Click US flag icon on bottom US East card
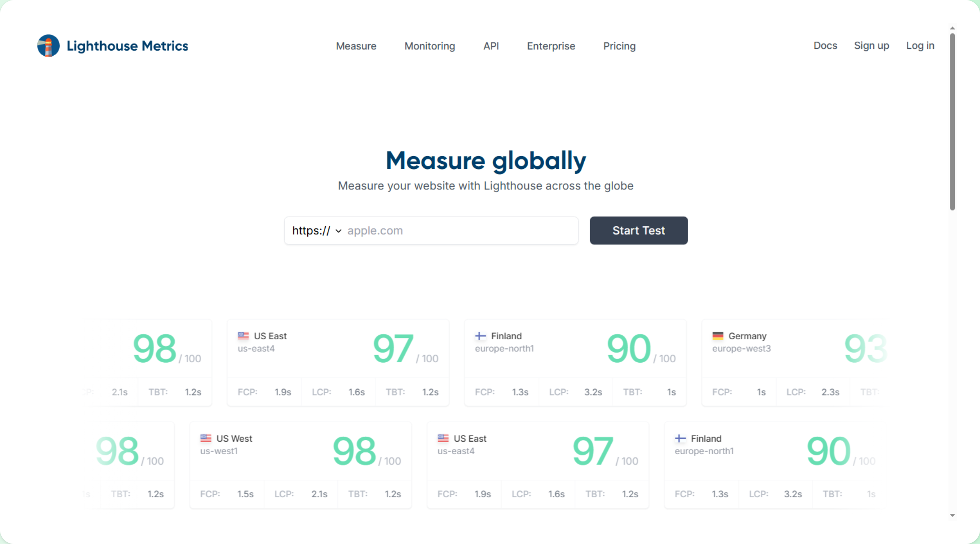The image size is (980, 544). point(443,438)
